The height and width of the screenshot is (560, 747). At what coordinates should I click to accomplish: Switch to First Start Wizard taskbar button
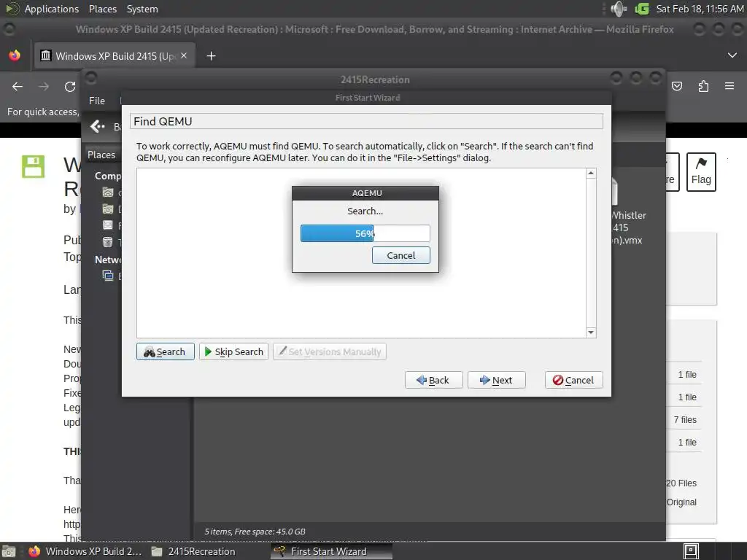point(332,551)
